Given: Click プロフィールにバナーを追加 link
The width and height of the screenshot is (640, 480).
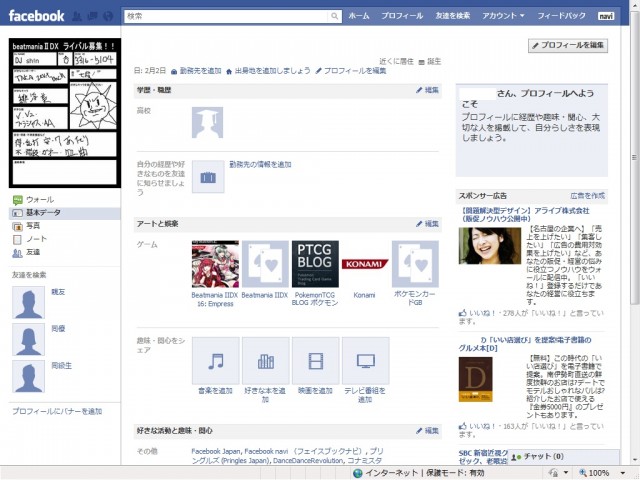Looking at the screenshot, I should coord(57,411).
